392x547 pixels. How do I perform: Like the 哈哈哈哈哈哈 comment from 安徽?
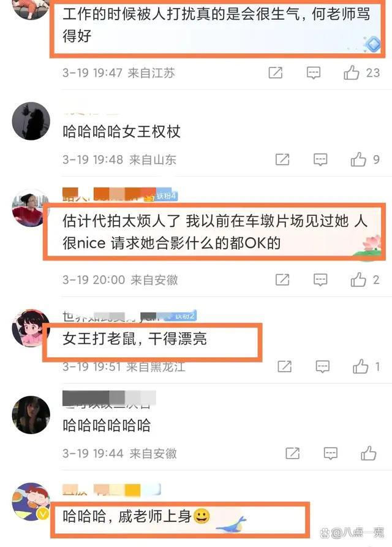(368, 453)
